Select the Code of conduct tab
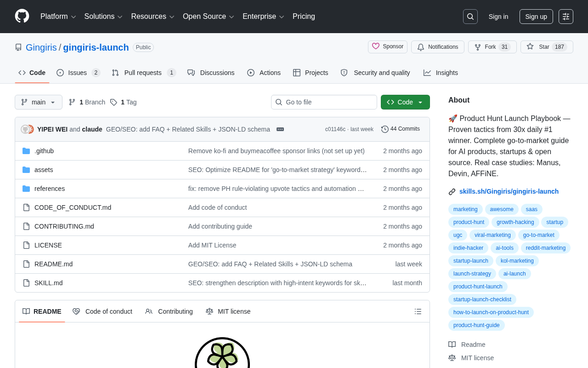The height and width of the screenshot is (368, 588). [102, 311]
